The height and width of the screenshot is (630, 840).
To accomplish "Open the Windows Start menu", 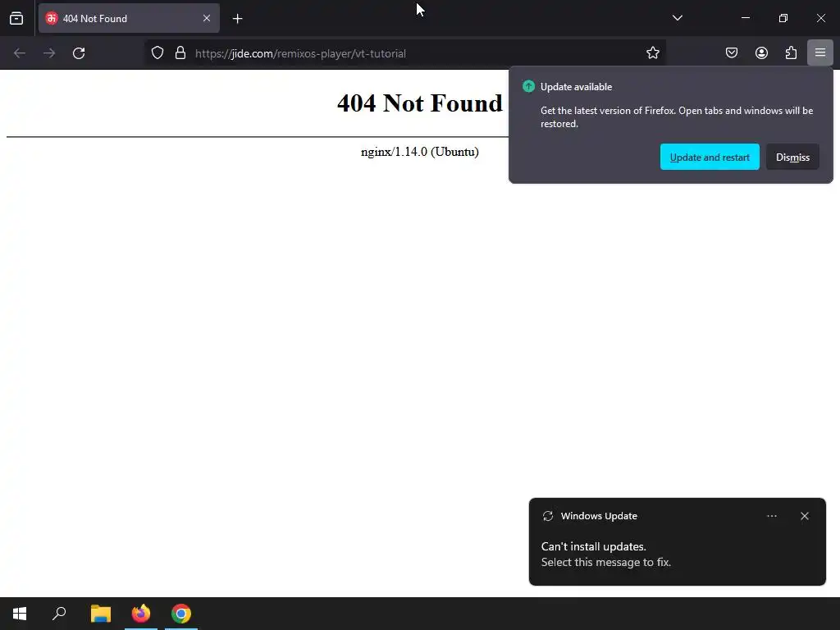I will coord(20,614).
